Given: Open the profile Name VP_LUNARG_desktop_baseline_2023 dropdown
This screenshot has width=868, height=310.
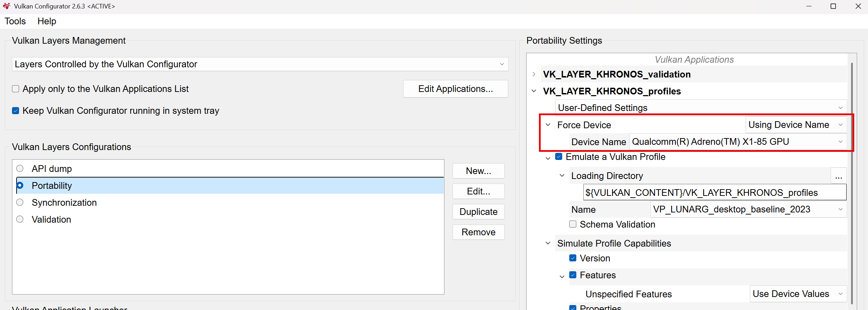Looking at the screenshot, I should (748, 210).
